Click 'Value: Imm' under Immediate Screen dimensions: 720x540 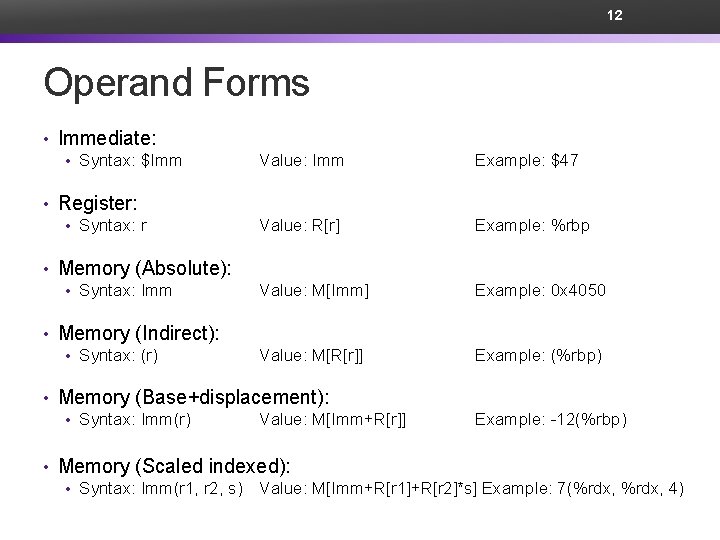(302, 160)
